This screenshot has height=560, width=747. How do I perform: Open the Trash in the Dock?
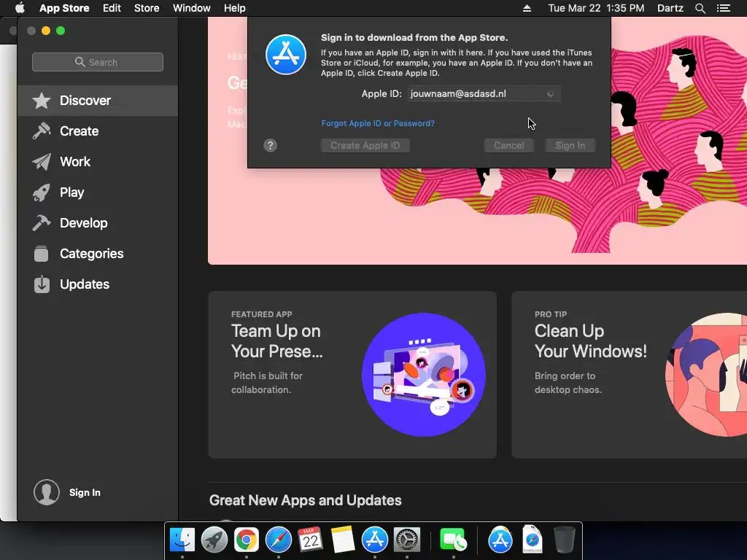[x=565, y=540]
